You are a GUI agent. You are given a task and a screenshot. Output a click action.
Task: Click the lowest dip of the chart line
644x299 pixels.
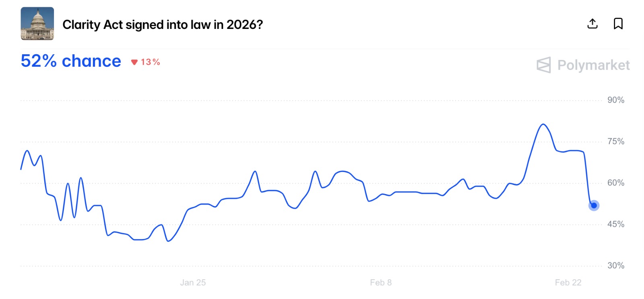point(168,241)
